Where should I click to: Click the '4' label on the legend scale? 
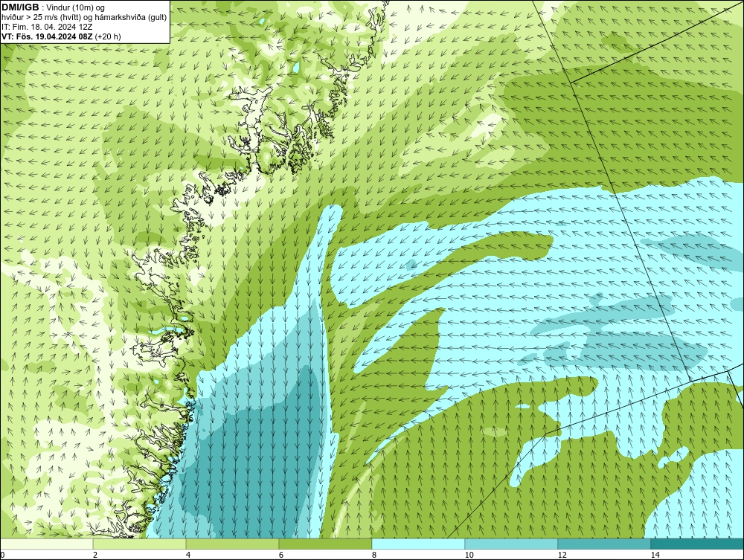(188, 555)
